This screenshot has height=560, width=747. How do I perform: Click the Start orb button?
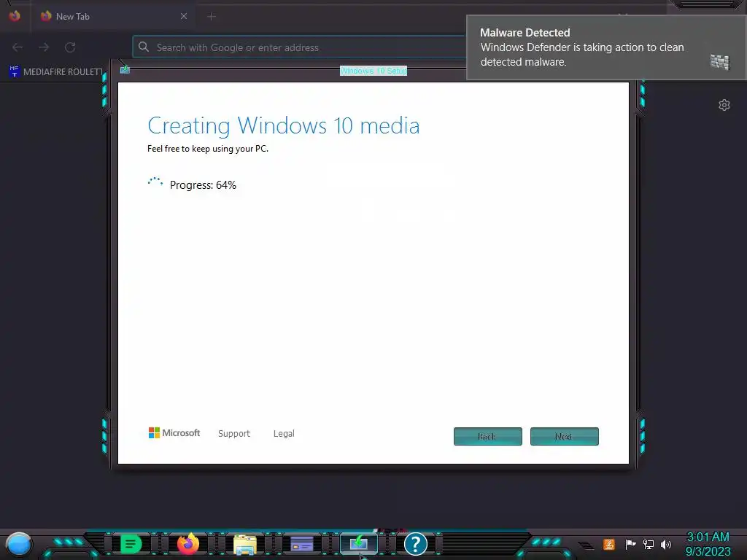(19, 544)
